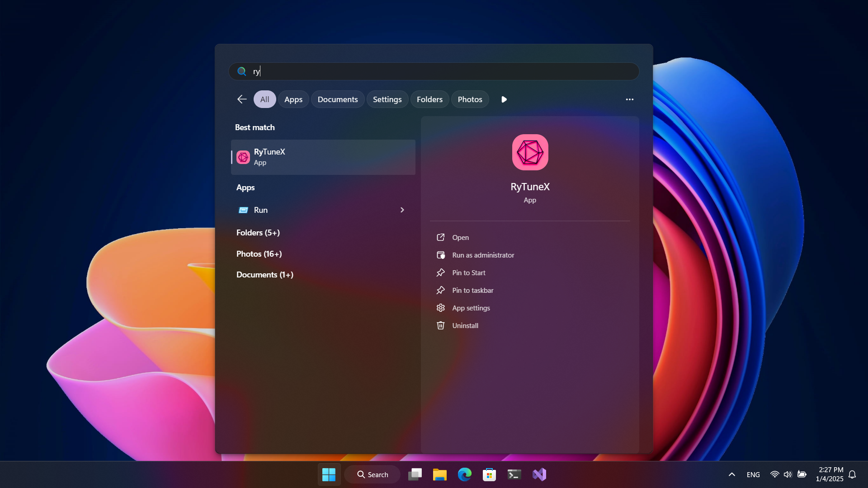The width and height of the screenshot is (868, 488).
Task: Click the Open icon
Action: tap(441, 238)
